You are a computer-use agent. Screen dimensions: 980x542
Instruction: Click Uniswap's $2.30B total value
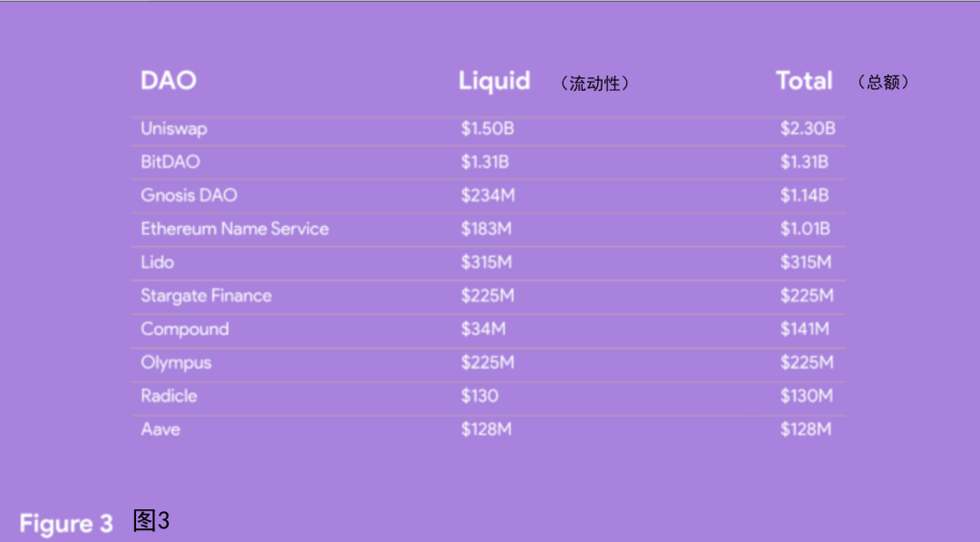pyautogui.click(x=808, y=129)
